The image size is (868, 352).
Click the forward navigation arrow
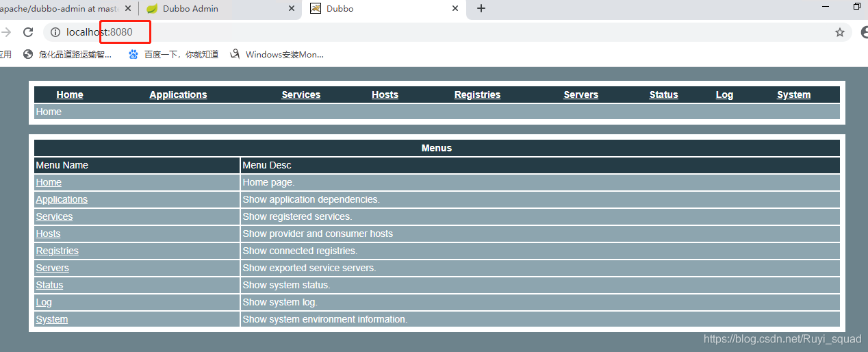click(5, 32)
